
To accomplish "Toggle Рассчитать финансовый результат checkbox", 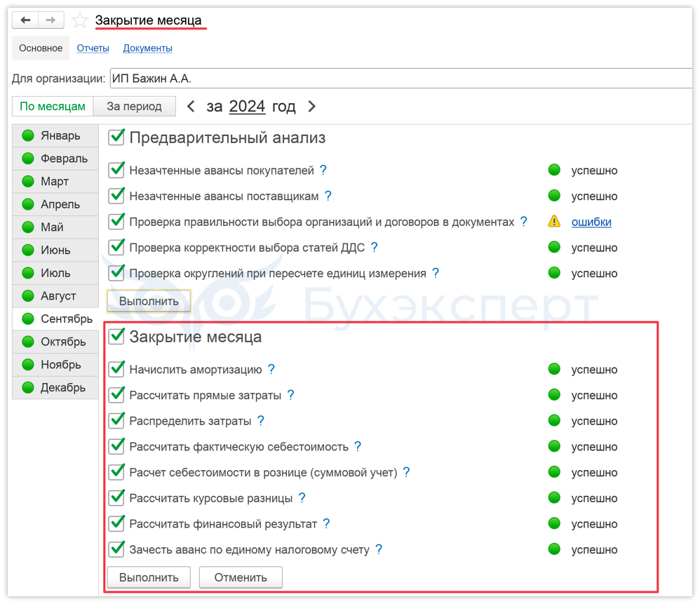I will point(116,523).
